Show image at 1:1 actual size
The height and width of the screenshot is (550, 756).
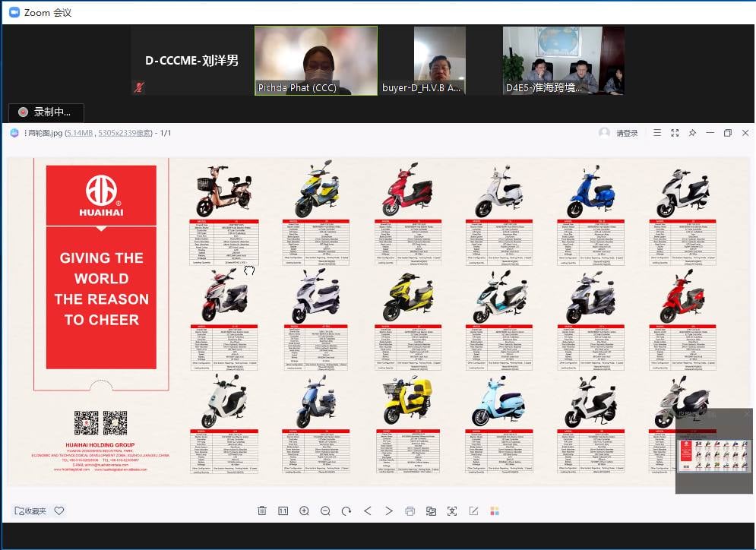pyautogui.click(x=283, y=511)
